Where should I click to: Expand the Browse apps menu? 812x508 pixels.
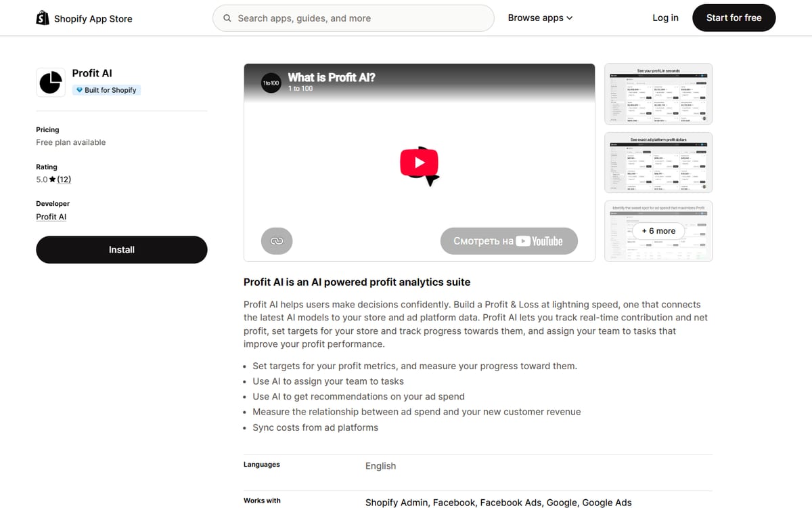540,18
